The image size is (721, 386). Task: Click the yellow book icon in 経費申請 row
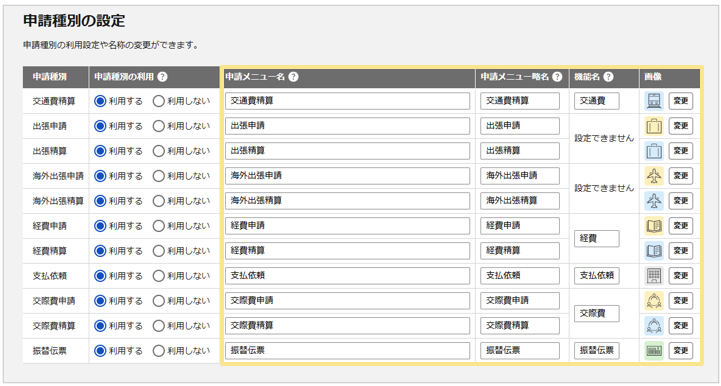(654, 225)
